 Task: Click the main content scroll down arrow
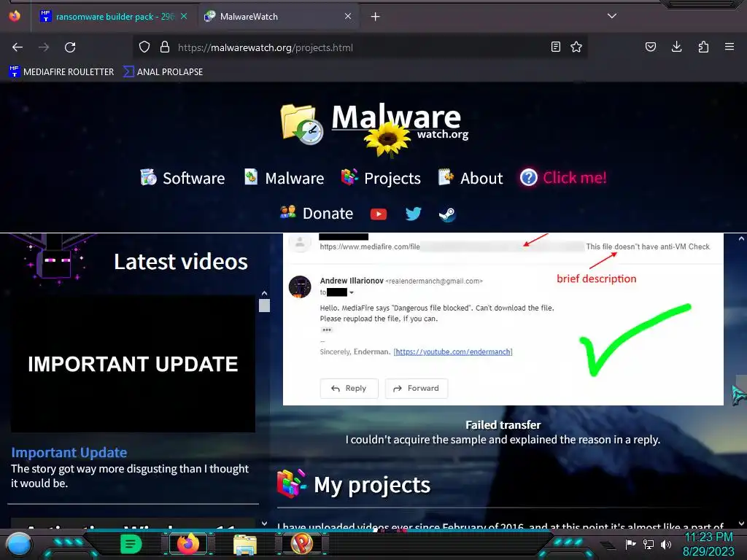(742, 523)
